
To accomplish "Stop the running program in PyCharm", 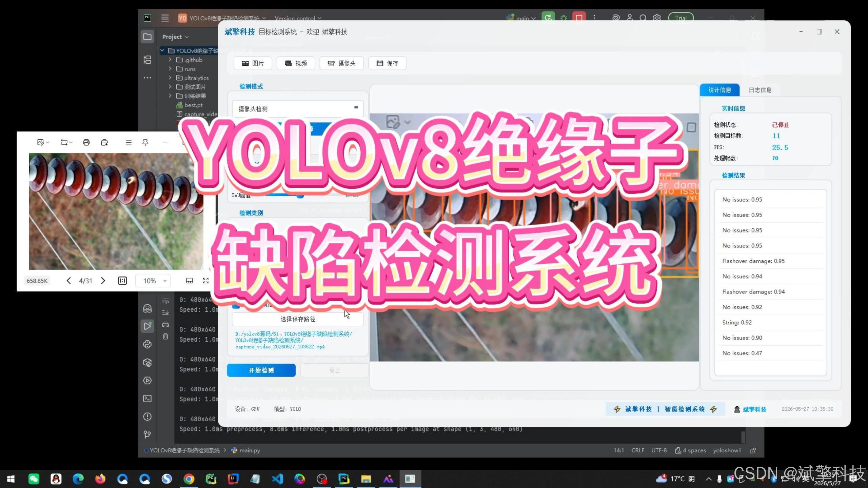I will (x=579, y=18).
